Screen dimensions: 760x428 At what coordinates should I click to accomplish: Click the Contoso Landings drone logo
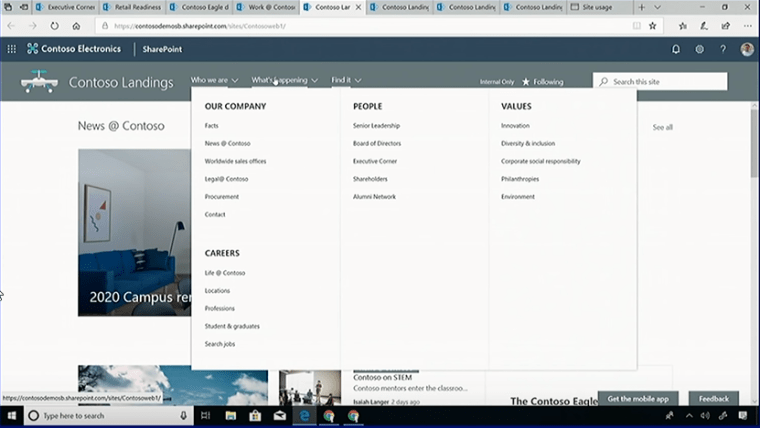tap(40, 81)
